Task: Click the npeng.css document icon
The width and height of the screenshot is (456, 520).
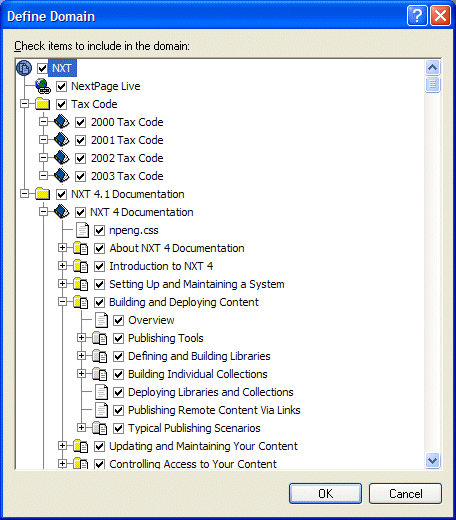Action: pos(82,230)
